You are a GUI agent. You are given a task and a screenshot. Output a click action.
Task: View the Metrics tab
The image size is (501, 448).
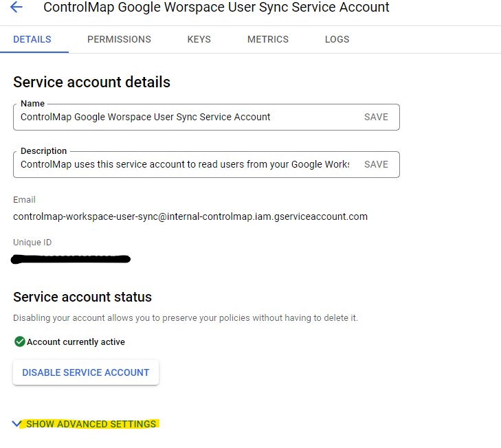tap(268, 39)
